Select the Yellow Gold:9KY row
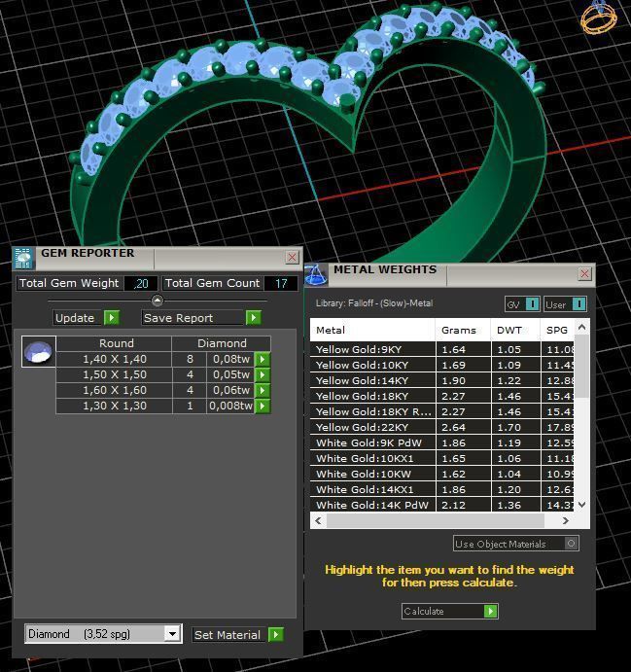The image size is (631, 672). 441,349
